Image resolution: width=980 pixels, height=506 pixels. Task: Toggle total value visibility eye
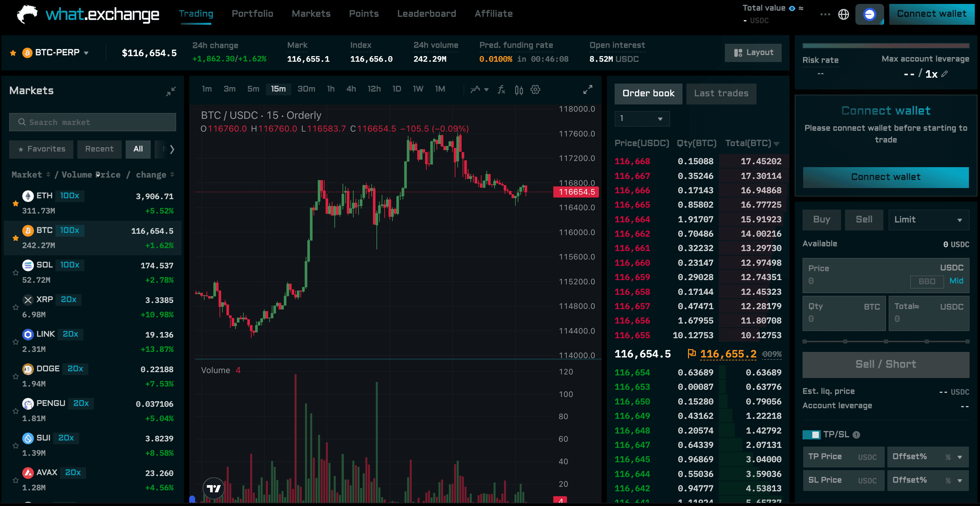792,8
